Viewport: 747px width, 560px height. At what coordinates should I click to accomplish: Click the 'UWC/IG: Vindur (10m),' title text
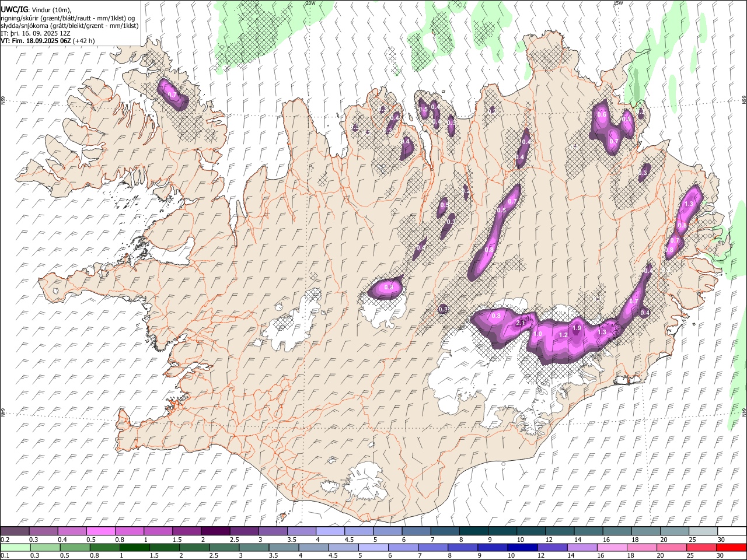pyautogui.click(x=36, y=10)
